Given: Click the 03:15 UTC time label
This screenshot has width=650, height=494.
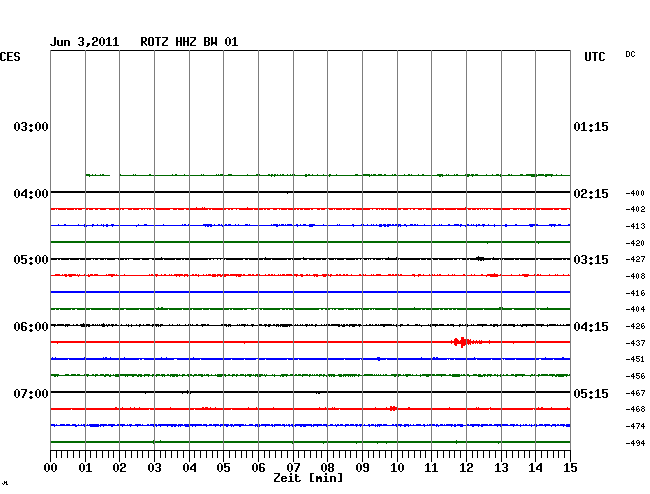Looking at the screenshot, I should point(591,260).
